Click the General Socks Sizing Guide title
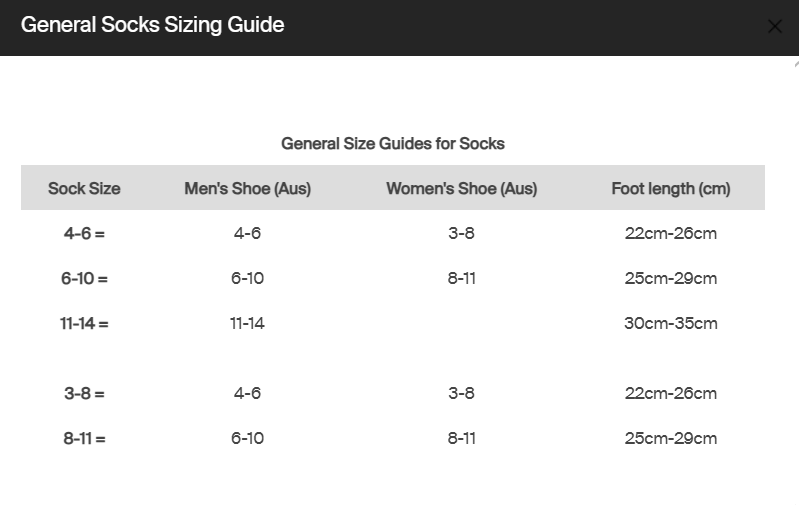 coord(152,25)
